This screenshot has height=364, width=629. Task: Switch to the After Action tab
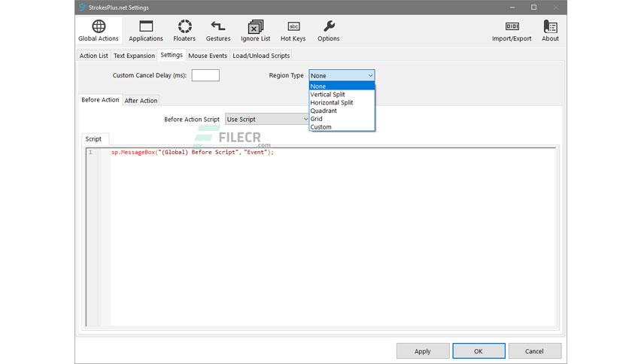141,101
